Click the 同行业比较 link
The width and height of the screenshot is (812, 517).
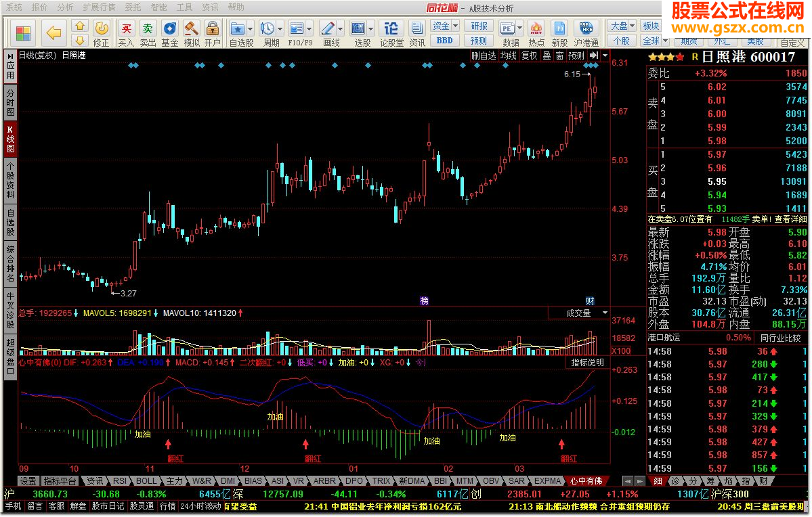(x=780, y=338)
